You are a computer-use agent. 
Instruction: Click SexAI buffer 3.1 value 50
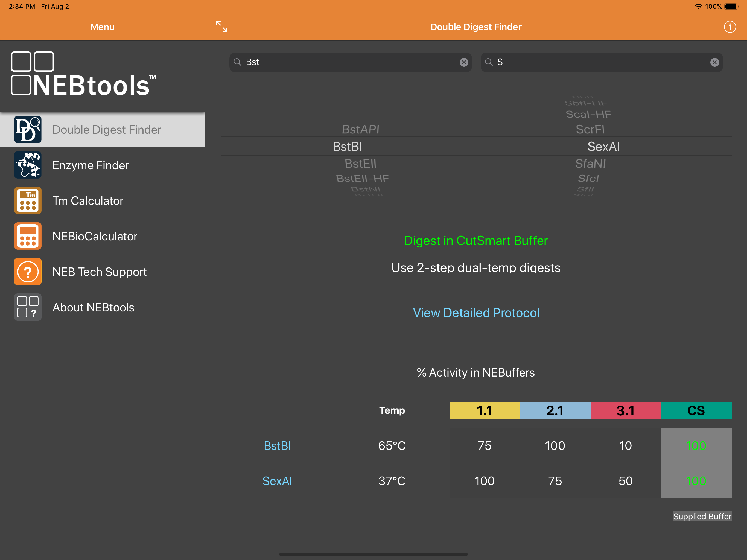click(x=625, y=481)
